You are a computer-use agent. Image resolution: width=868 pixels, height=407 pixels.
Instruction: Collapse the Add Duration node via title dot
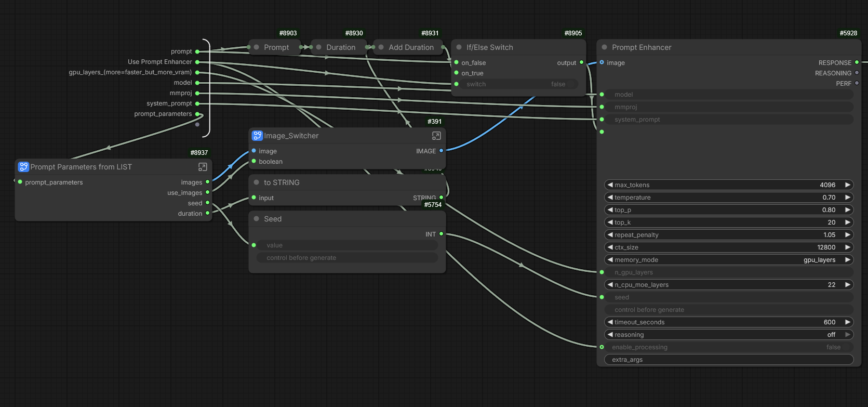[381, 47]
